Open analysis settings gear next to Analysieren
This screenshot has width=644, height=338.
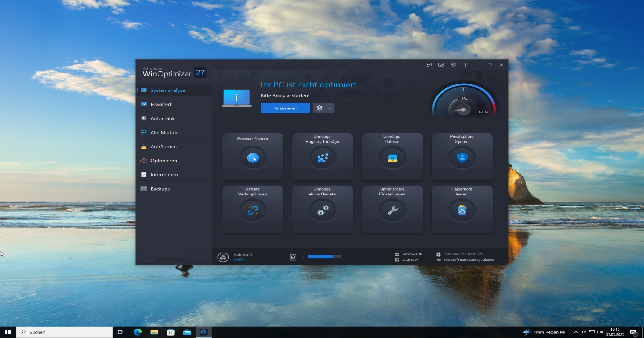coord(319,108)
